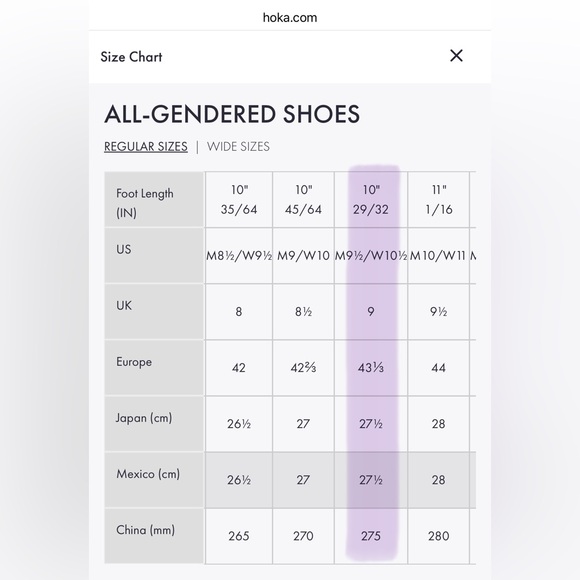Select US size M9/W10 cell

tap(303, 256)
